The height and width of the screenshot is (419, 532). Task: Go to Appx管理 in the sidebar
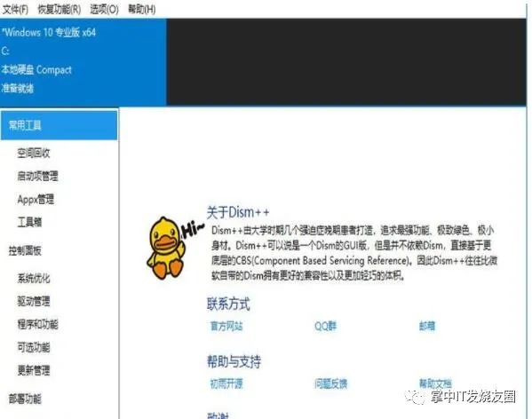coord(36,200)
